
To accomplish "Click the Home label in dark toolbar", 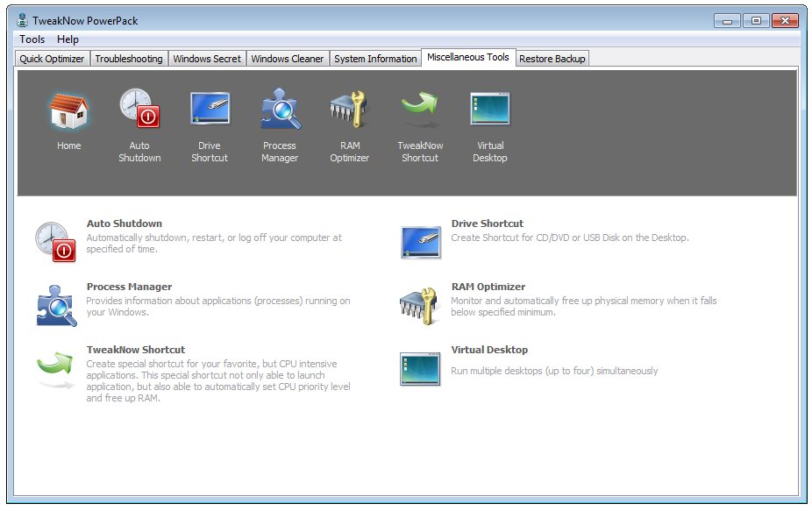I will pos(69,146).
